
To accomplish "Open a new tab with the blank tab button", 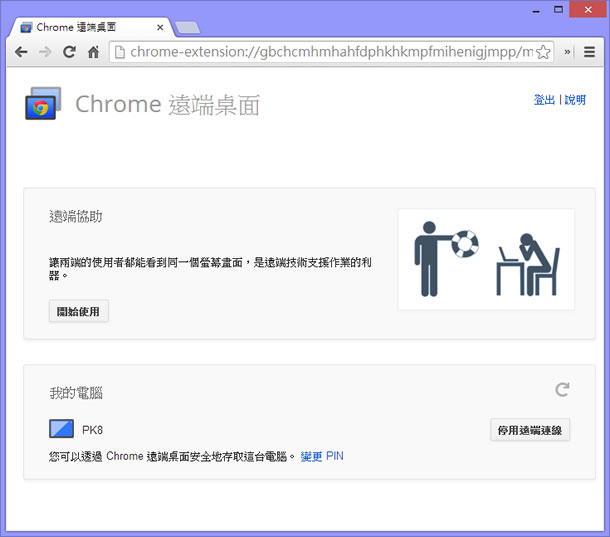I will click(188, 28).
